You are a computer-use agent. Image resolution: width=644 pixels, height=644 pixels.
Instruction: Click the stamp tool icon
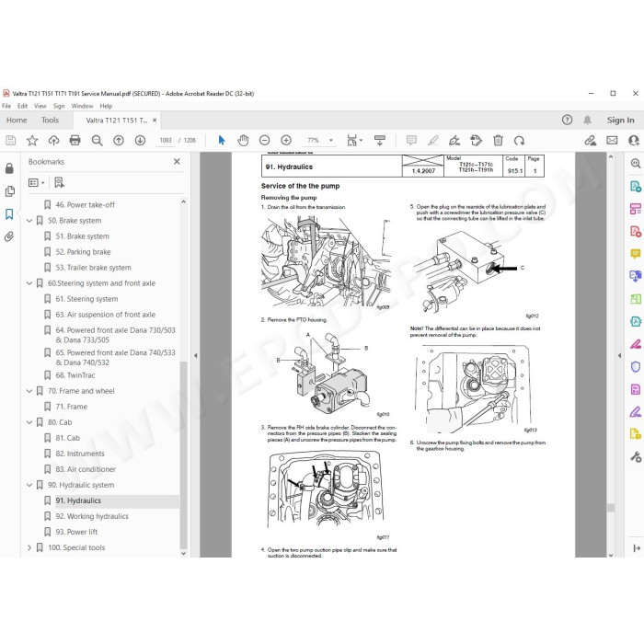[476, 141]
